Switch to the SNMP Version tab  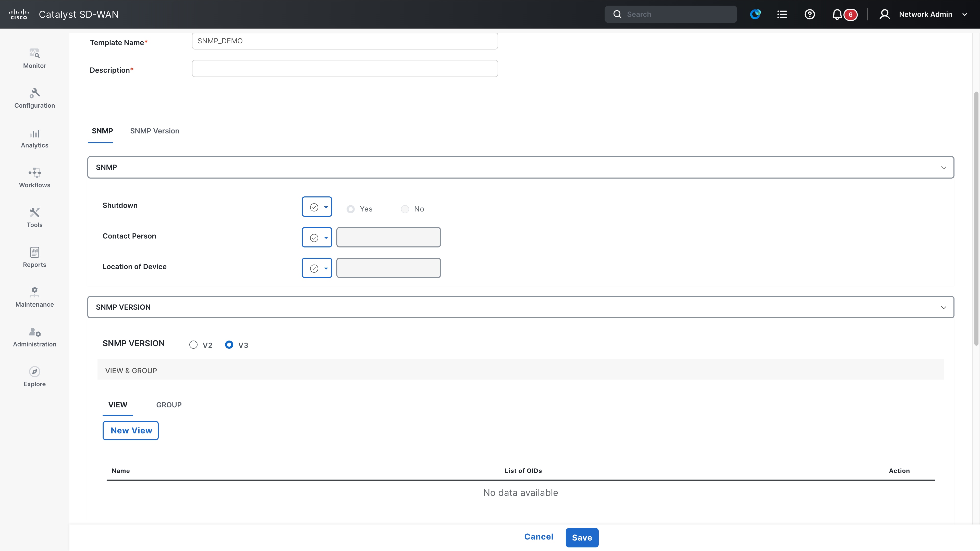[x=154, y=131]
